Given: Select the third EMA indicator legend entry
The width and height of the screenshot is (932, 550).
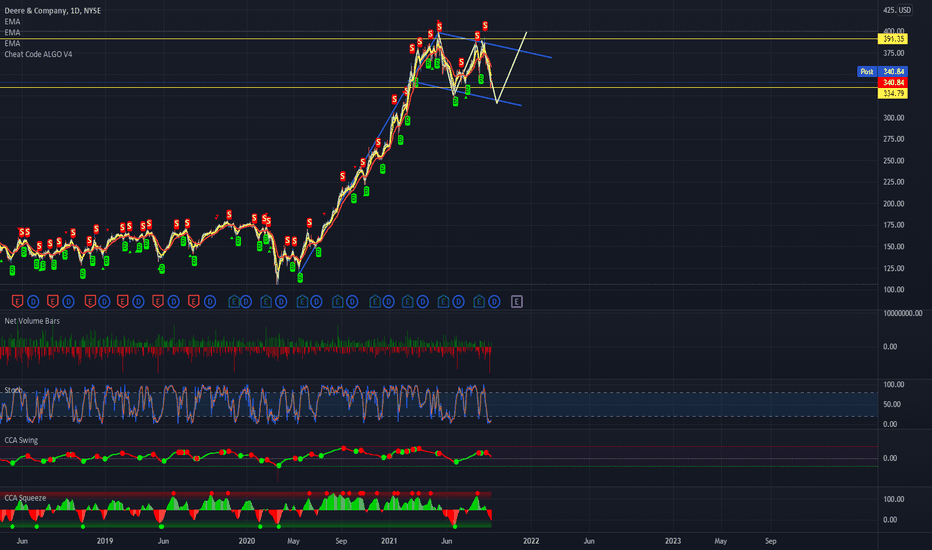Looking at the screenshot, I should tap(12, 43).
